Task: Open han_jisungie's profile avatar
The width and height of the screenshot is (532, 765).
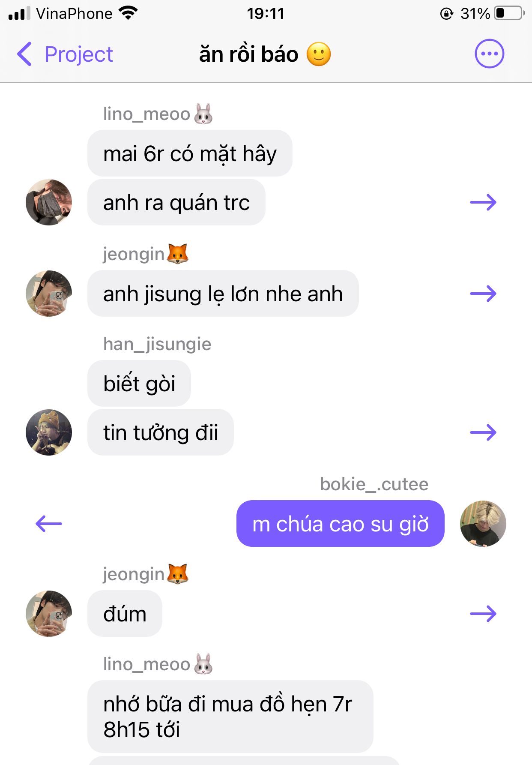Action: (x=49, y=432)
